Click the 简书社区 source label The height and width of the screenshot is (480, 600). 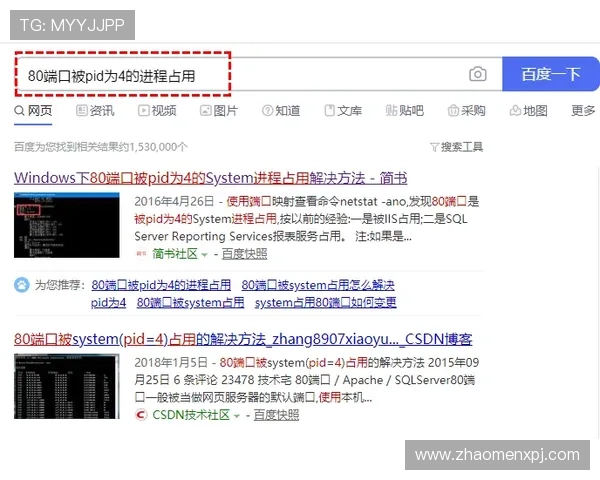click(x=175, y=254)
